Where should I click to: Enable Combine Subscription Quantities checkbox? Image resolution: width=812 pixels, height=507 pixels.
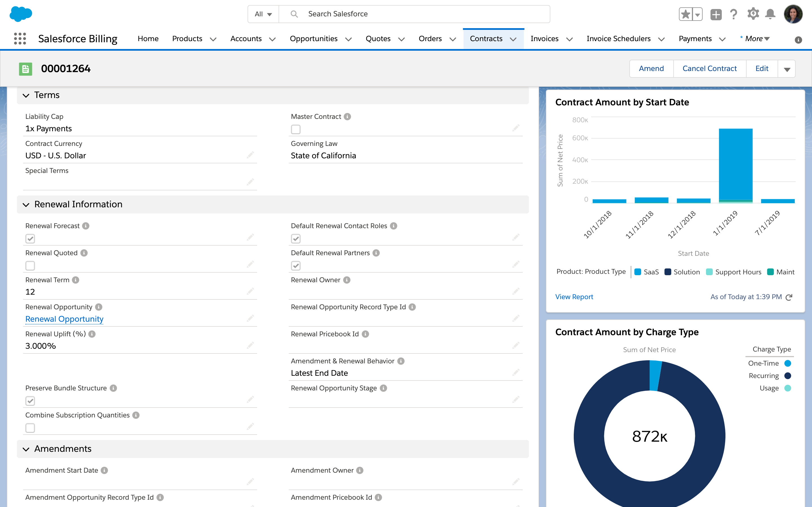(x=30, y=428)
